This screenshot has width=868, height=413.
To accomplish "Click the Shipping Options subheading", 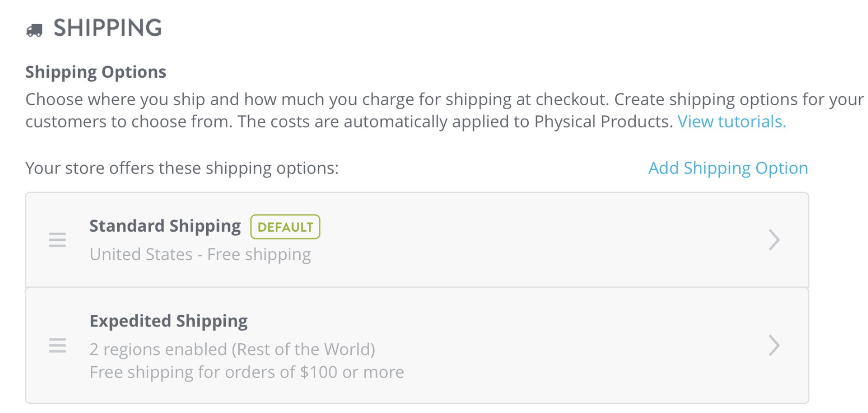I will (x=95, y=72).
